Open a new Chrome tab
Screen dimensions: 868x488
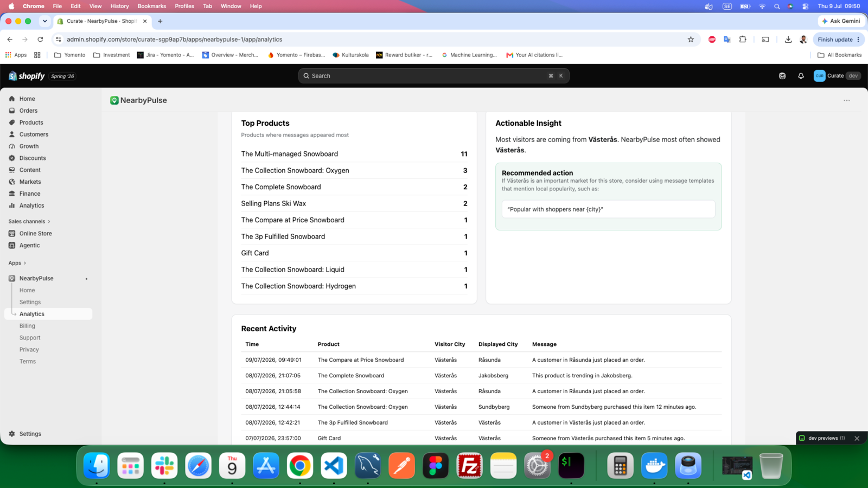(x=160, y=21)
